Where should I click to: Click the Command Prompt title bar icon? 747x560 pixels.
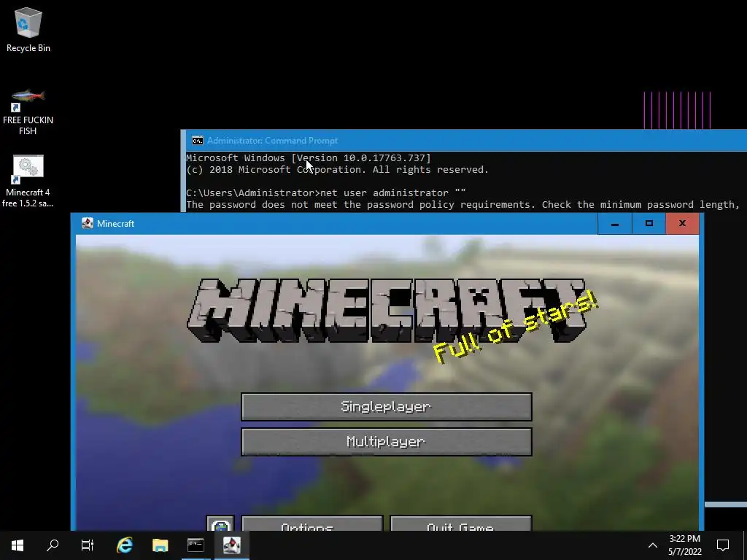[197, 141]
